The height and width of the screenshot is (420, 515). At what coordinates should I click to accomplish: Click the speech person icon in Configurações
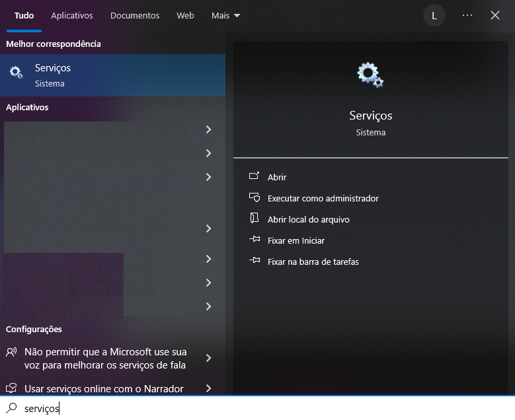[11, 352]
